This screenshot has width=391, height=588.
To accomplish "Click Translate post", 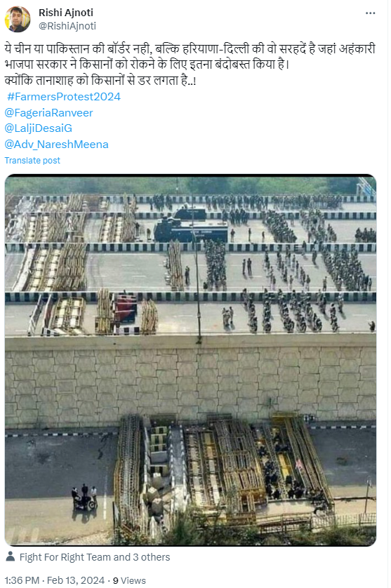I will pos(32,161).
